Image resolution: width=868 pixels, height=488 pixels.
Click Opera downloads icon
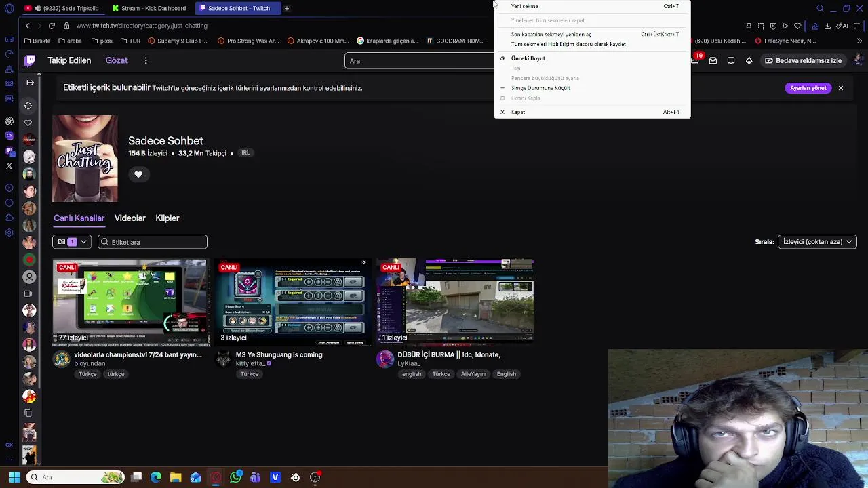click(x=827, y=26)
